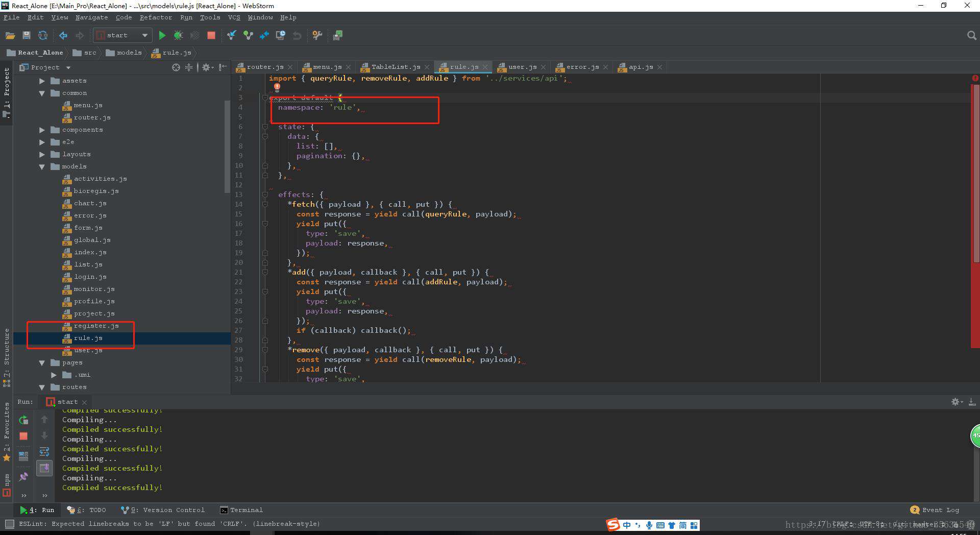This screenshot has width=980, height=535.
Task: Open Run panel gear settings
Action: click(x=957, y=402)
